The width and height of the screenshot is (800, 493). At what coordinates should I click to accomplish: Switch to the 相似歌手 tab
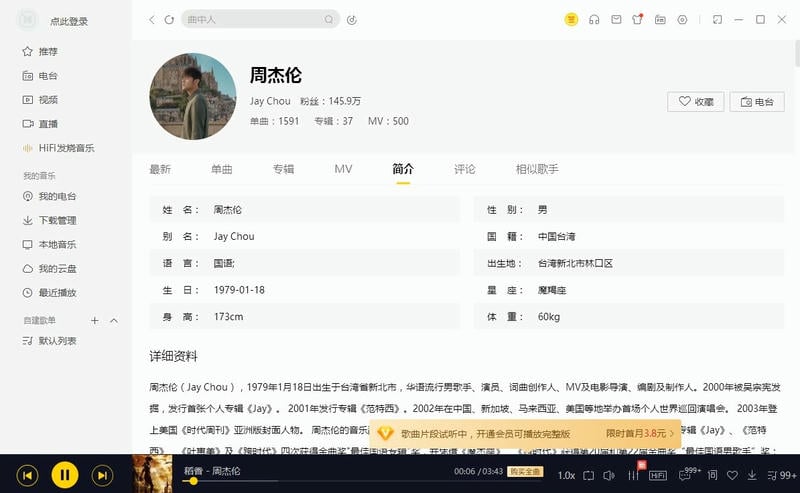(537, 169)
